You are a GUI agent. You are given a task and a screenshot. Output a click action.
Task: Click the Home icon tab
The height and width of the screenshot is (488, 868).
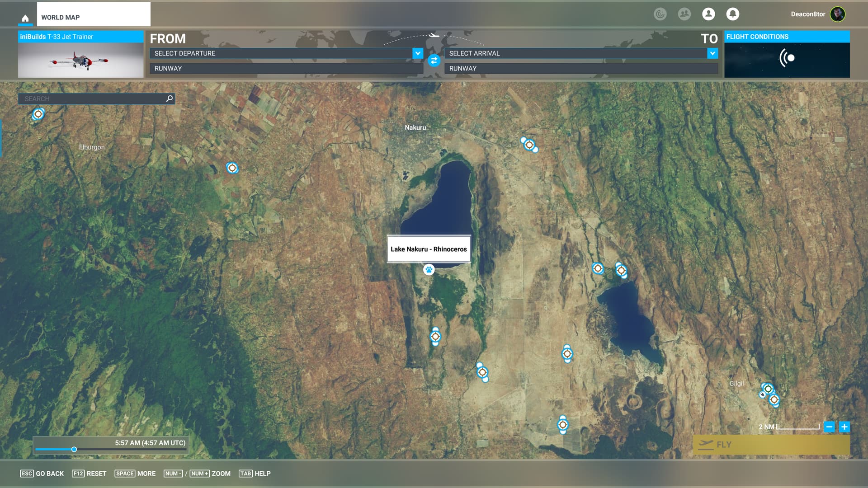tap(25, 18)
